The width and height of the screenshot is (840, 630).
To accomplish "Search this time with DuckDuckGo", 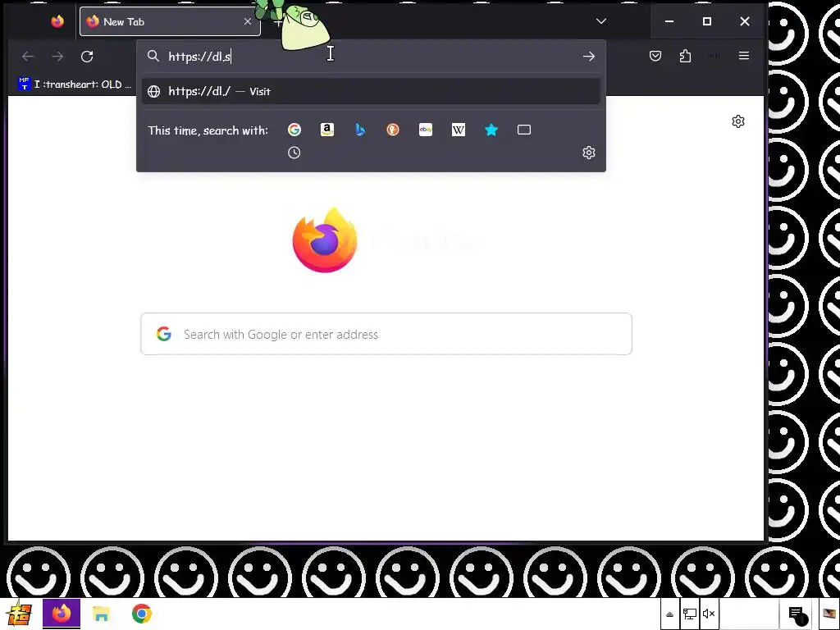I will tap(393, 130).
